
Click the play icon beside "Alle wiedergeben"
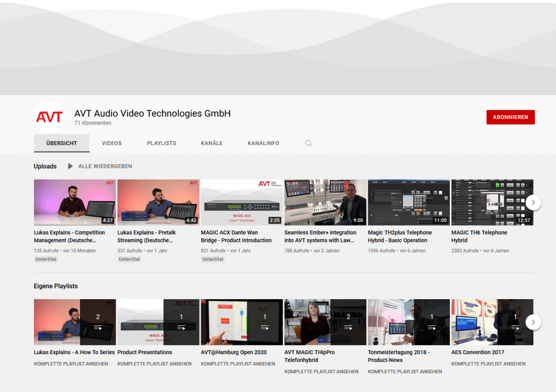coord(69,166)
